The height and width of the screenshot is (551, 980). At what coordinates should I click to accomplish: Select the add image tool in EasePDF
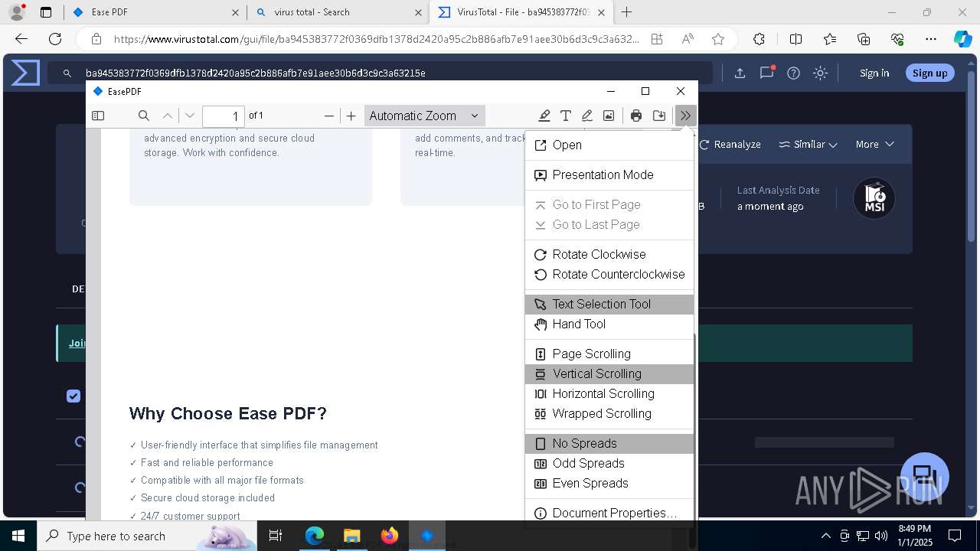(x=609, y=116)
